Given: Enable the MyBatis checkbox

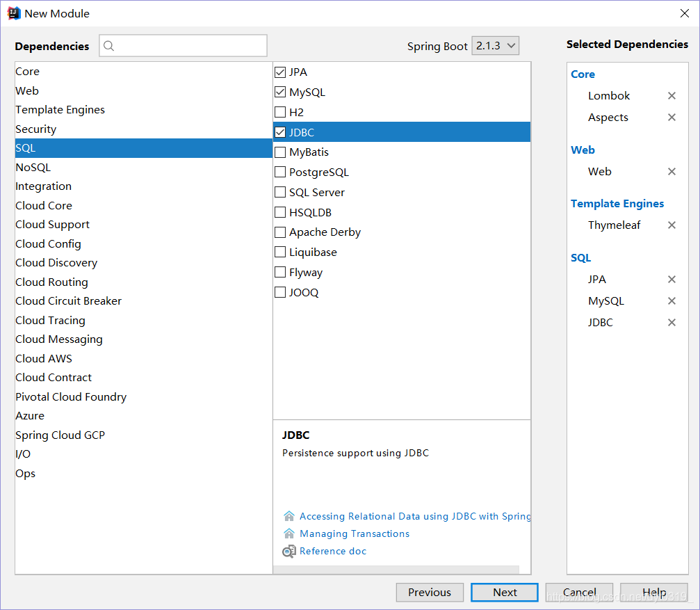Looking at the screenshot, I should [x=280, y=152].
